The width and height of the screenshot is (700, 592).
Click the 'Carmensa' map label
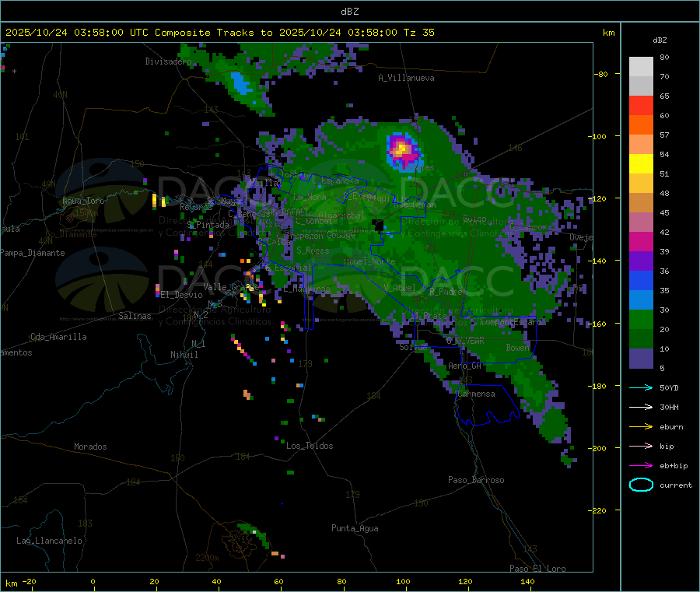pos(476,394)
